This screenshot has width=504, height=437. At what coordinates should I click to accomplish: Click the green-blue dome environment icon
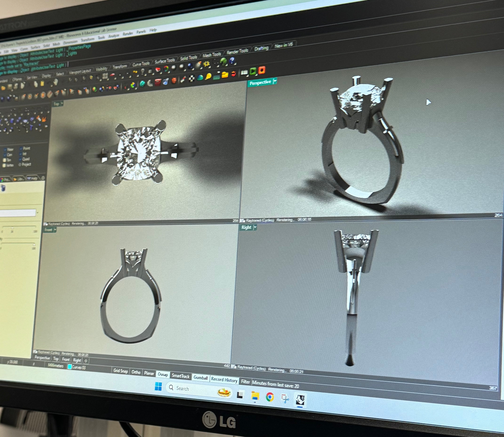pos(200,78)
